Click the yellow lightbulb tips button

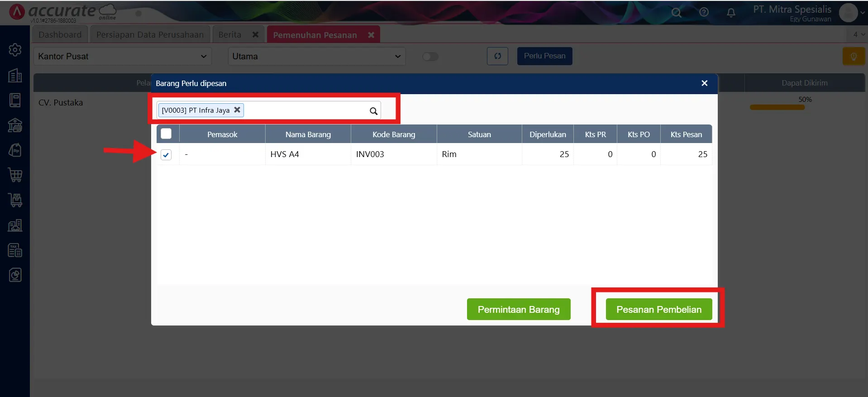coord(854,57)
